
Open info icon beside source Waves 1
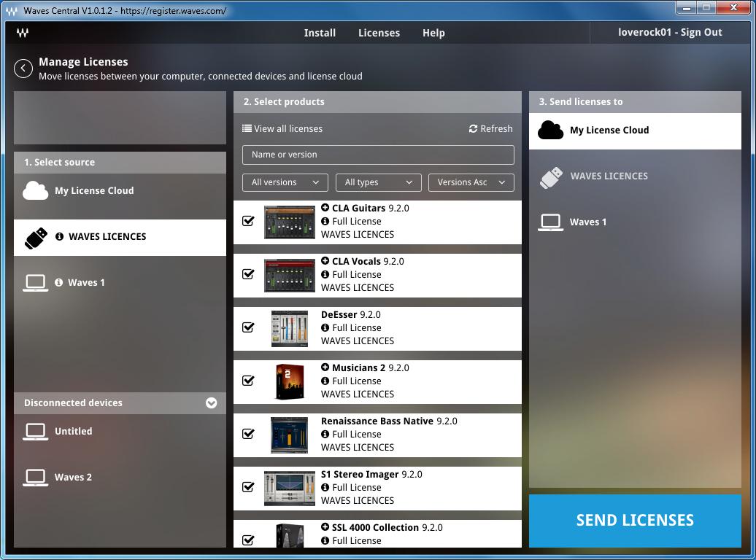tap(59, 282)
